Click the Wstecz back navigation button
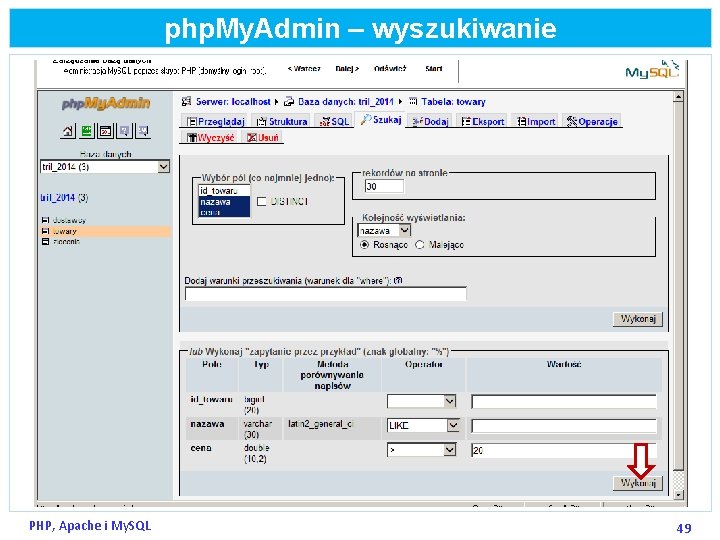 (304, 68)
